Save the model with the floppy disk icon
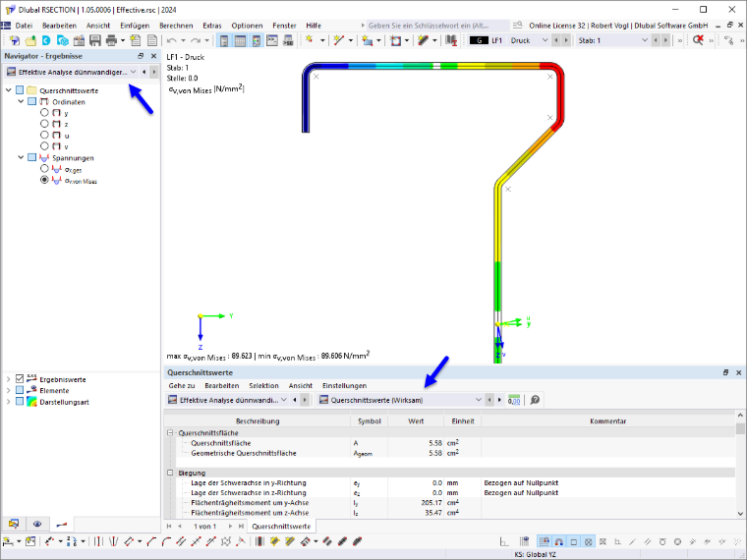Viewport: 747px width, 560px height. tap(95, 40)
